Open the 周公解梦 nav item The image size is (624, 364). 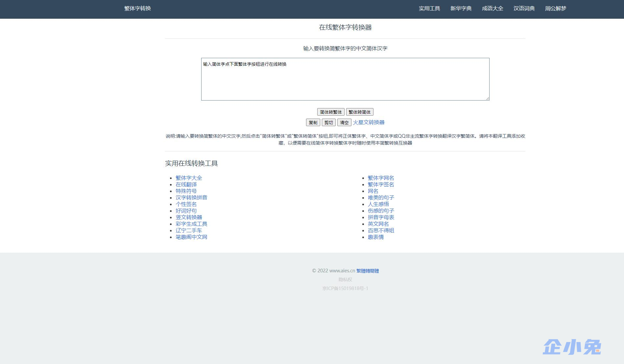556,9
